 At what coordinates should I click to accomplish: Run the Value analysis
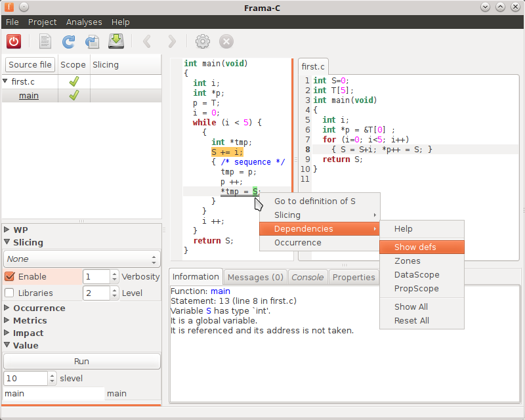[x=81, y=362]
